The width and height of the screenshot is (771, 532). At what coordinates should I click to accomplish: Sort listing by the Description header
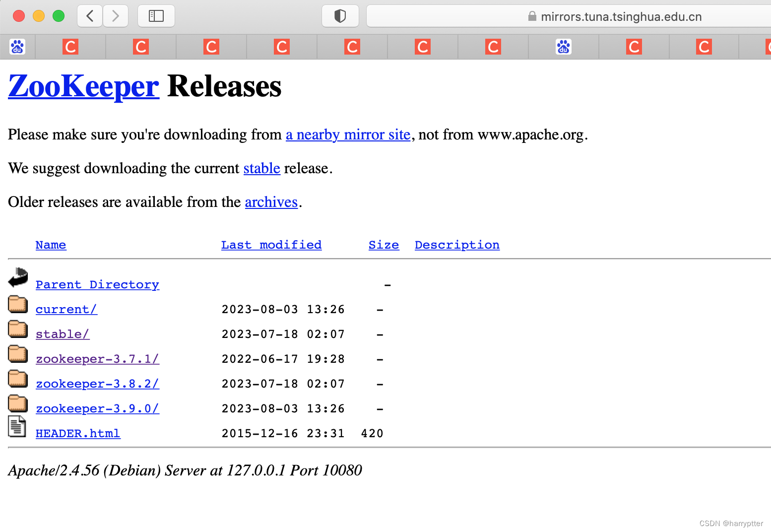pos(457,245)
